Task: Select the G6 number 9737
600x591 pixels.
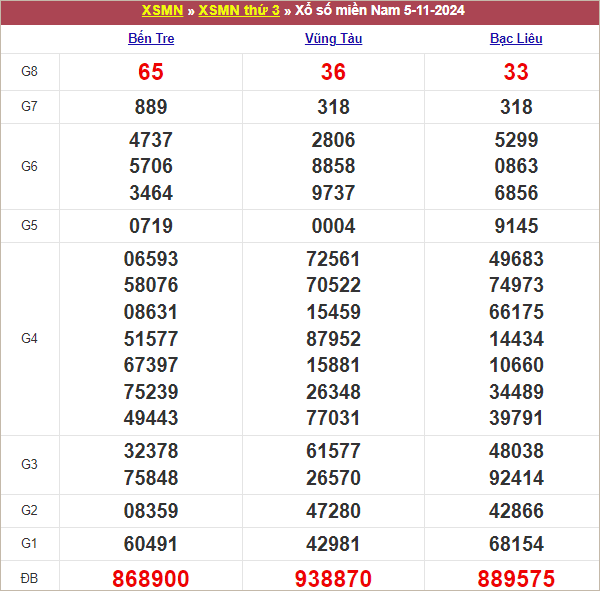Action: click(x=333, y=193)
